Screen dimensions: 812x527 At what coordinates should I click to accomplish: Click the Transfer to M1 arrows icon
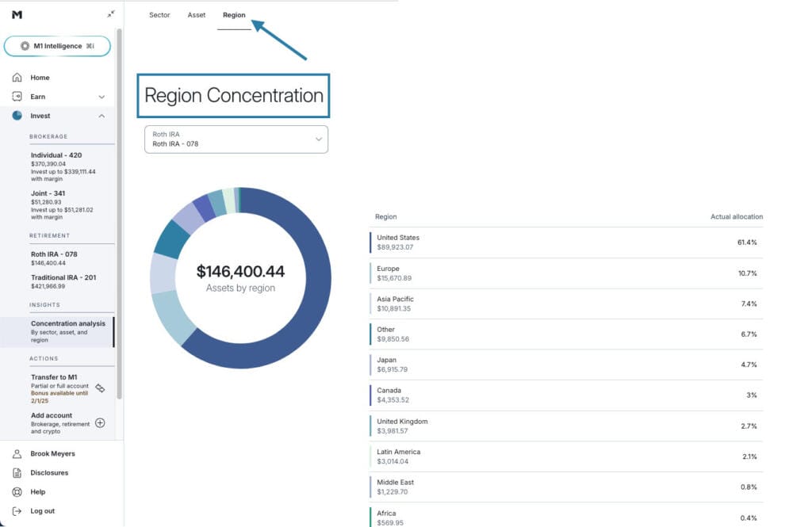(x=100, y=388)
